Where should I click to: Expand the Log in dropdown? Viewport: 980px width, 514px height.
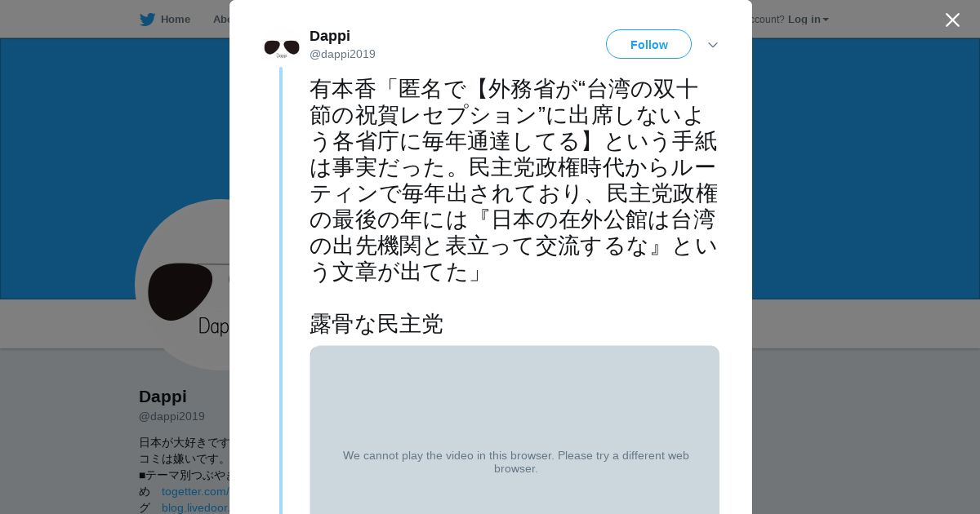(808, 20)
